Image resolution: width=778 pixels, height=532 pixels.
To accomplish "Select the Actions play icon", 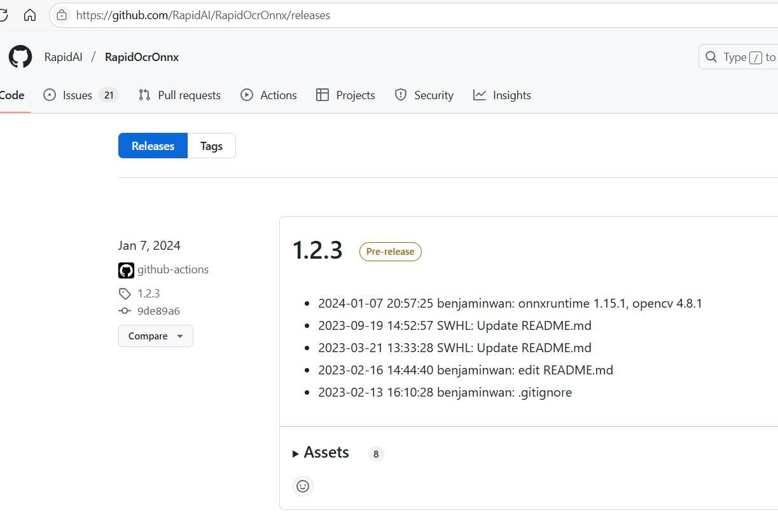I will point(246,95).
